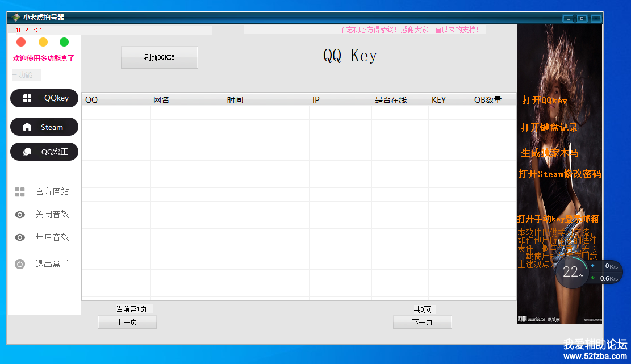Minimize the 小老虎撸号器 window
The image size is (631, 364).
point(568,19)
